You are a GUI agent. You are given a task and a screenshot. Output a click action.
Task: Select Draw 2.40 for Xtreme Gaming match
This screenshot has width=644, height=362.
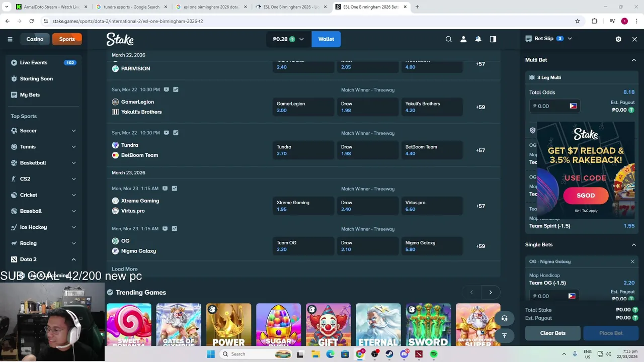367,206
